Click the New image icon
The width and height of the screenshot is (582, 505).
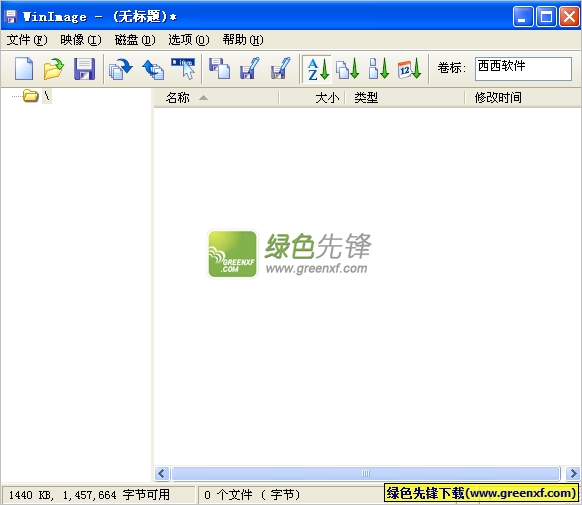tap(24, 68)
